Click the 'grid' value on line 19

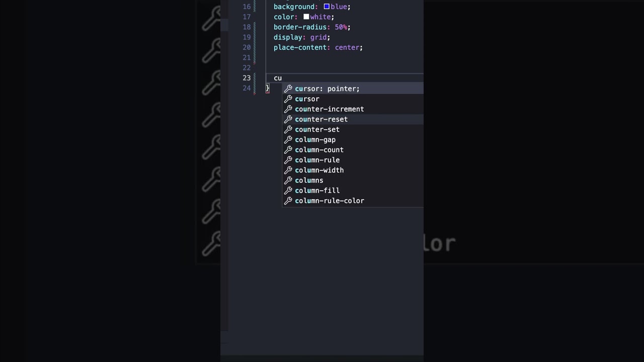tap(318, 37)
